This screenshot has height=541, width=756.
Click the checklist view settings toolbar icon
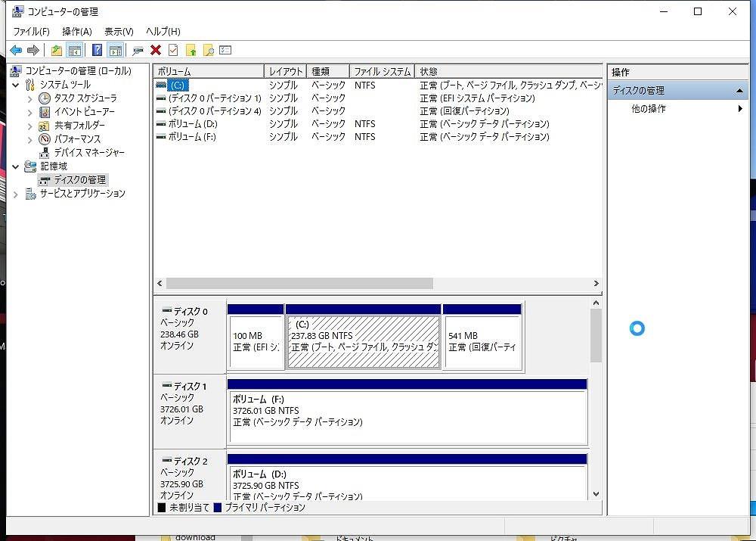(225, 50)
